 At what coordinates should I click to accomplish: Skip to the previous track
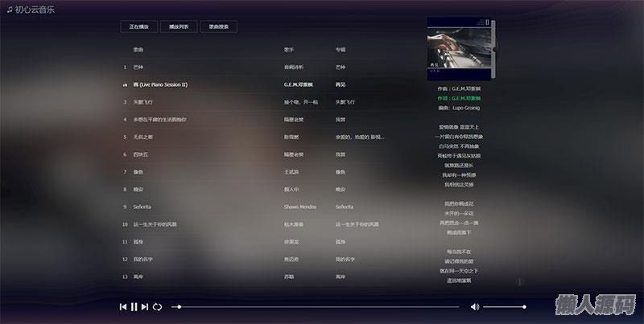coord(123,307)
